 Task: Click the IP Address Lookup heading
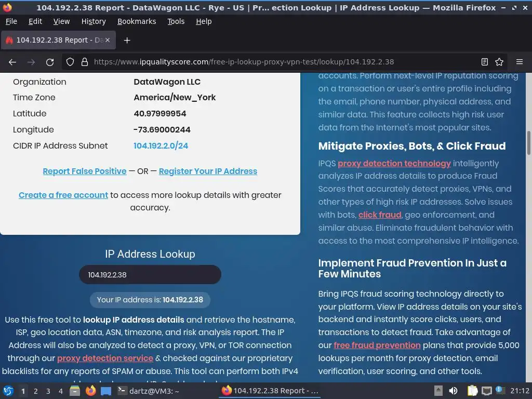tap(150, 254)
